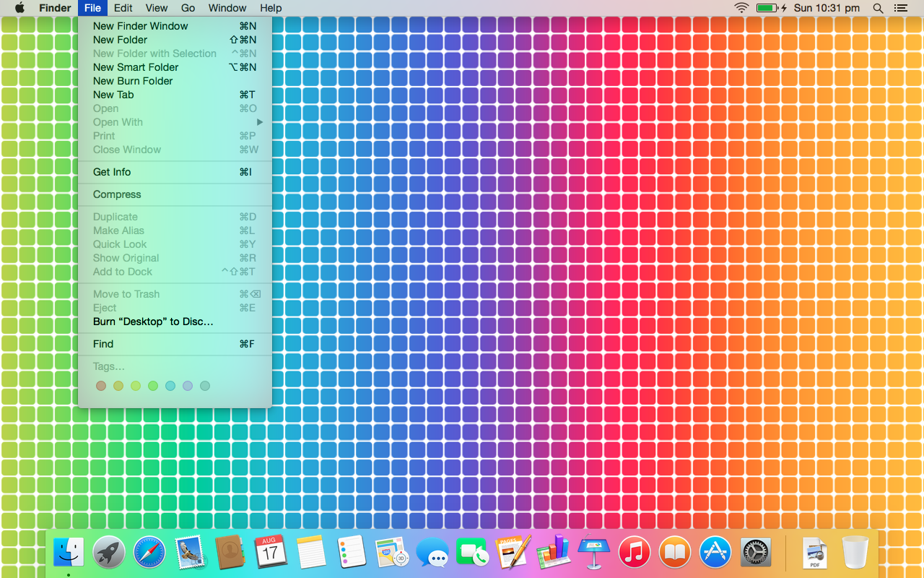Open the Apple menu
Screen dimensions: 924x578
click(19, 8)
